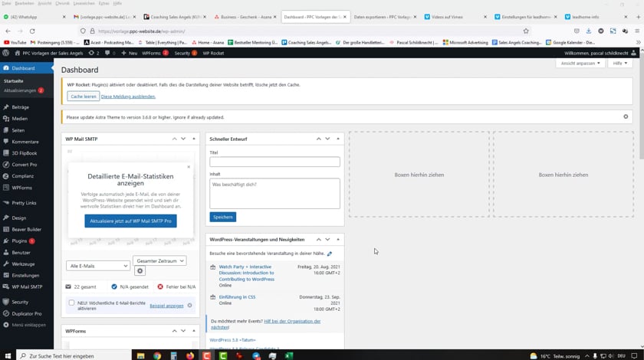The width and height of the screenshot is (644, 360).
Task: Click the Titel input field
Action: tap(274, 162)
